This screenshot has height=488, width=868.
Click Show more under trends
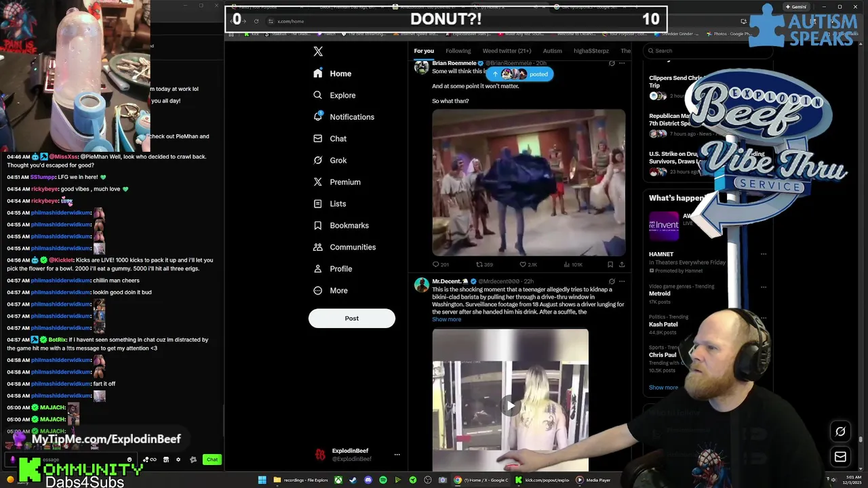tap(663, 388)
